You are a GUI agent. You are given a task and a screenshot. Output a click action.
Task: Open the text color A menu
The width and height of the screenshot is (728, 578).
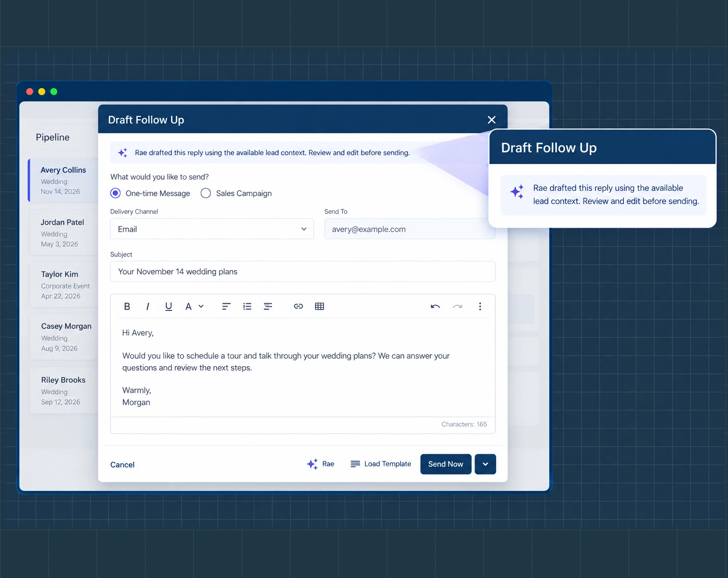tap(194, 307)
